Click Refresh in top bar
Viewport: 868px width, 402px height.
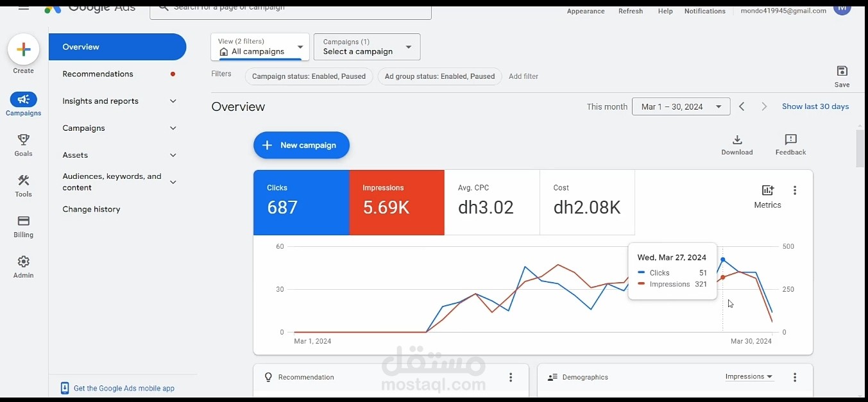tap(631, 11)
